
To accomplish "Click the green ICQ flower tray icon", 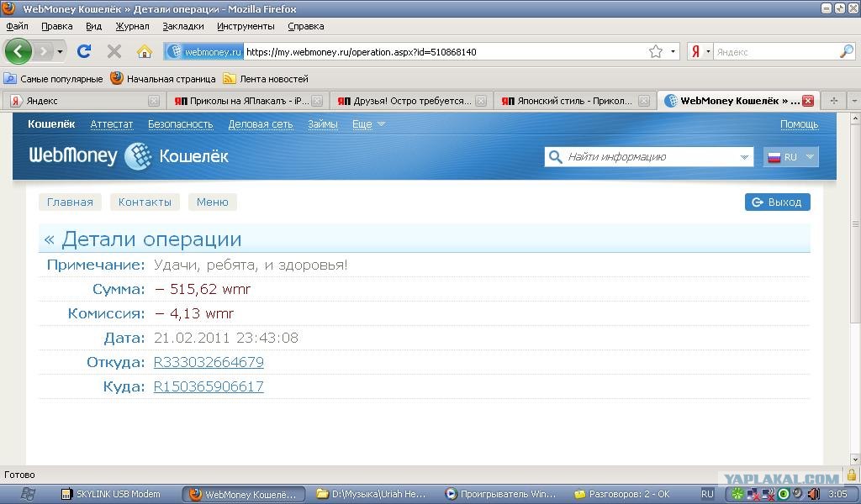I will (737, 494).
